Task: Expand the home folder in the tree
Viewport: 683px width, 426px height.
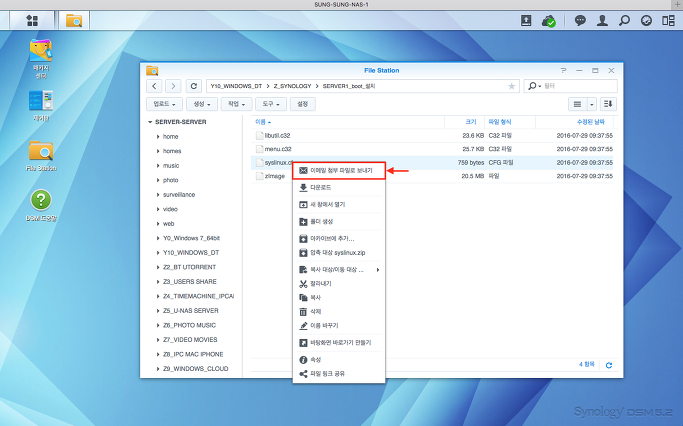Action: pos(158,137)
